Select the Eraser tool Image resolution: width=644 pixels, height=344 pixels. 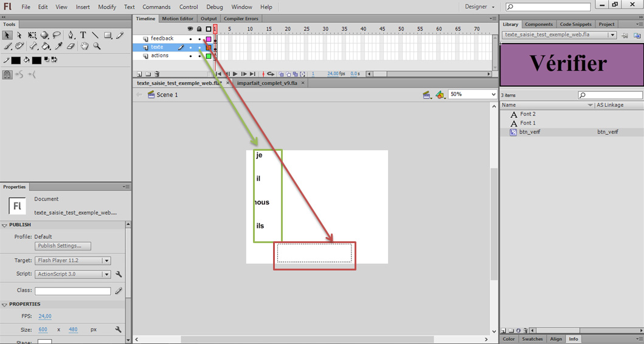tap(71, 46)
